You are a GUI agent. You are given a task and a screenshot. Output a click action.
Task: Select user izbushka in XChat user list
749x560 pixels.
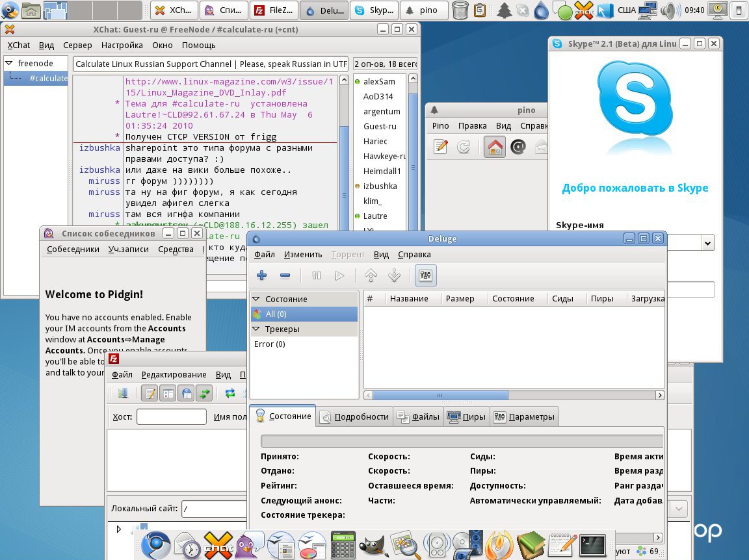pos(380,186)
